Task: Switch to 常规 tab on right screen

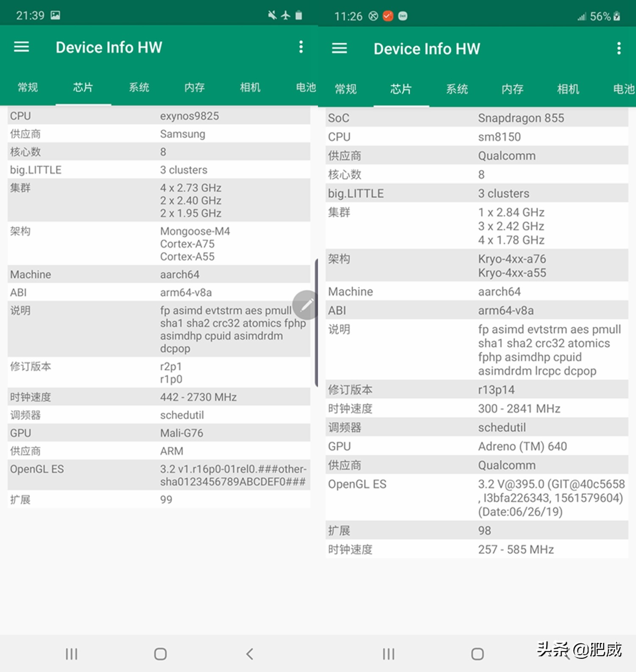Action: click(346, 89)
